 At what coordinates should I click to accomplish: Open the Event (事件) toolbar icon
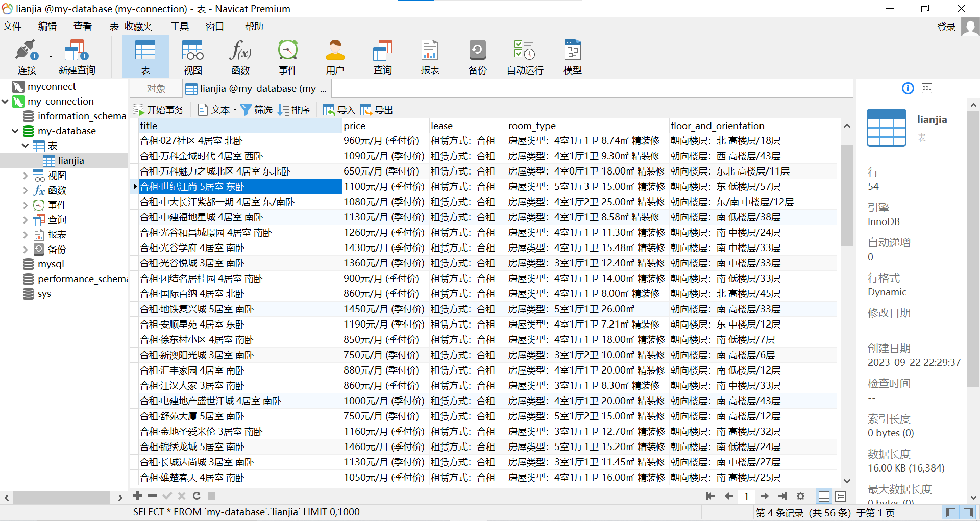click(x=288, y=57)
